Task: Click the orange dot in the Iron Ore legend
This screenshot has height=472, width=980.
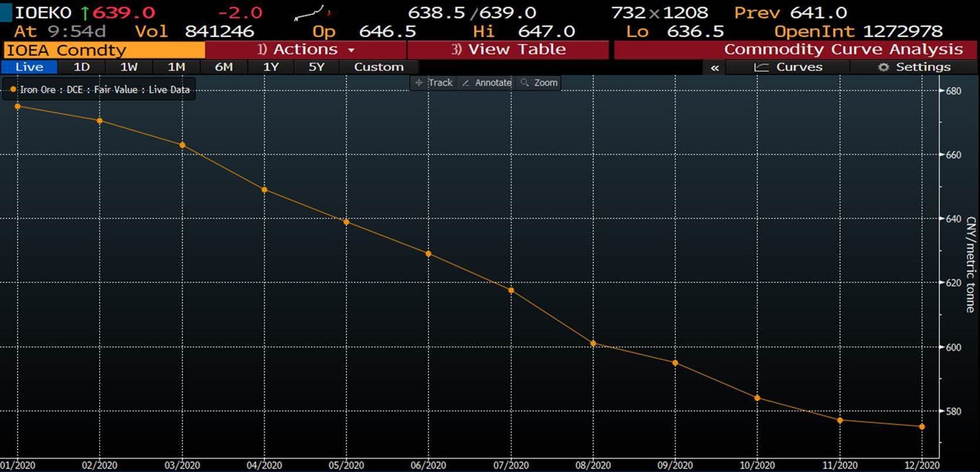Action: tap(13, 90)
